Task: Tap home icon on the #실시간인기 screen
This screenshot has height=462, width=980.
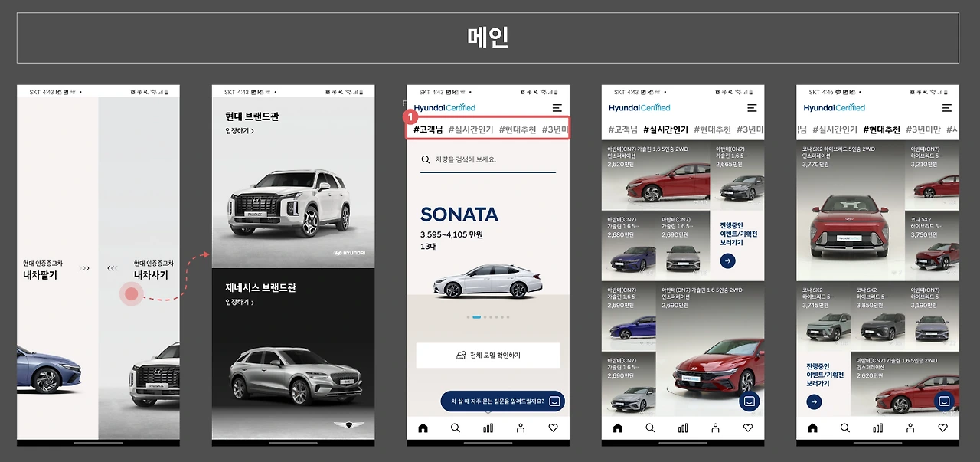Action: (618, 428)
